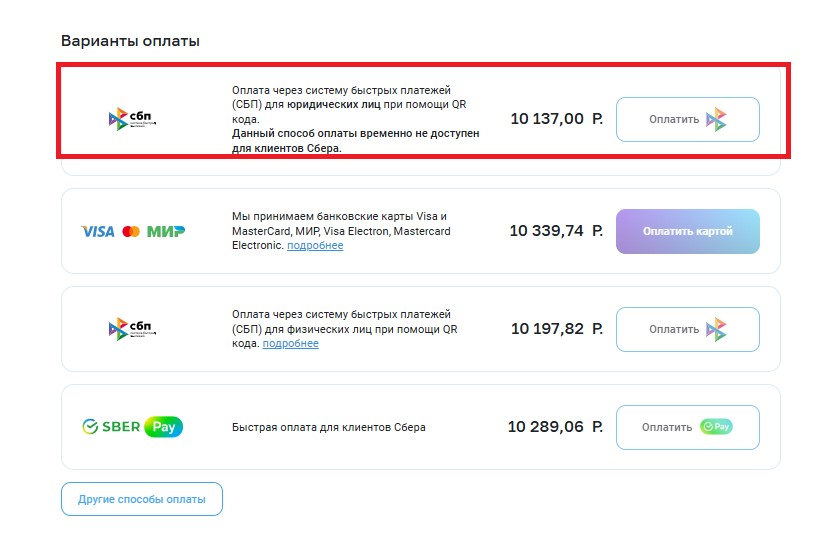The height and width of the screenshot is (547, 830).
Task: Select the 10 289,06 ₽ SberPay price
Action: [555, 427]
